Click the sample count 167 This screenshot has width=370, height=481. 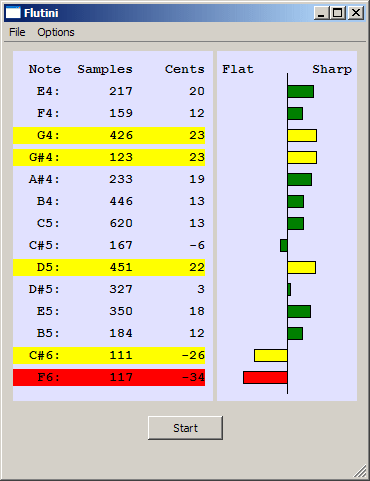click(x=121, y=245)
